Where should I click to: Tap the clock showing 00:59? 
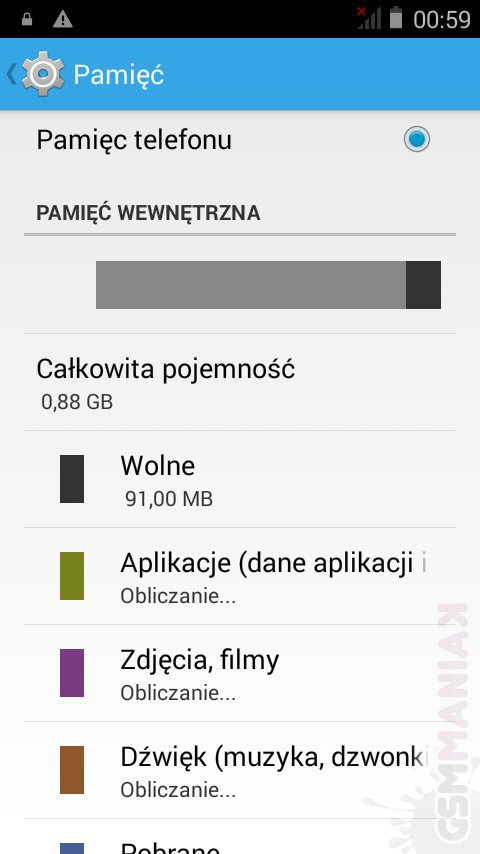pos(441,20)
